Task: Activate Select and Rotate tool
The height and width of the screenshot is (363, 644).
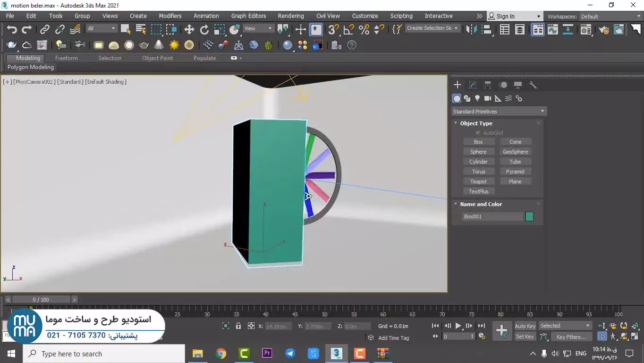Action: click(x=204, y=29)
